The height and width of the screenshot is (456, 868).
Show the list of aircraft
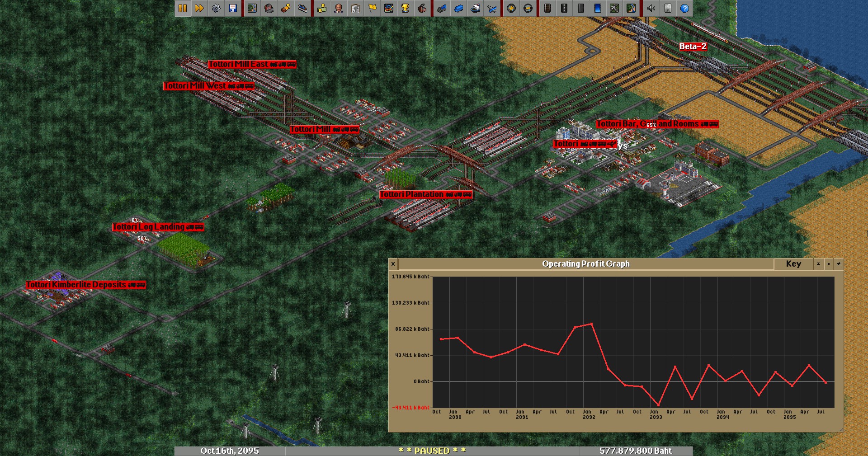coord(492,8)
